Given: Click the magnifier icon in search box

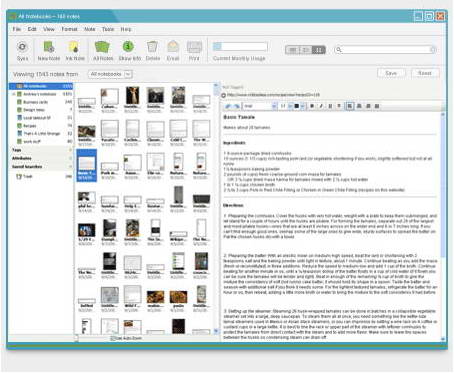Looking at the screenshot, I should 339,50.
